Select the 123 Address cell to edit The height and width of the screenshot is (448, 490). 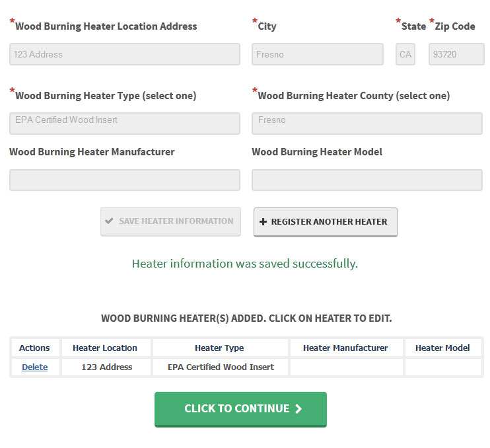pos(106,367)
